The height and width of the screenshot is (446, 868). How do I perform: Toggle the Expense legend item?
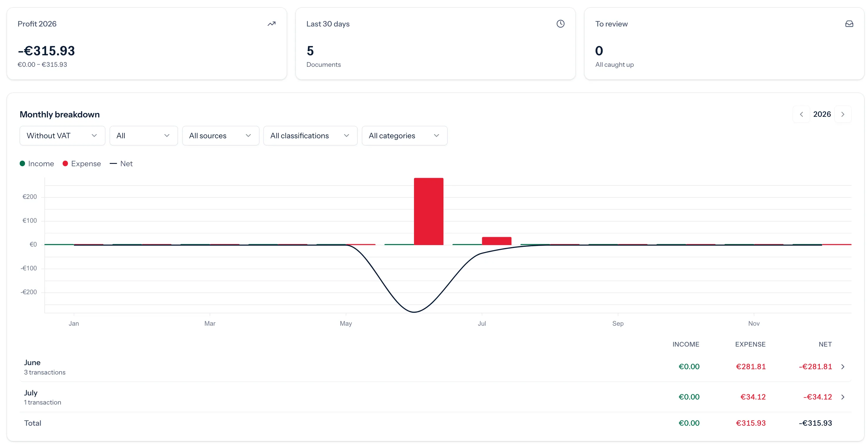[x=81, y=164]
